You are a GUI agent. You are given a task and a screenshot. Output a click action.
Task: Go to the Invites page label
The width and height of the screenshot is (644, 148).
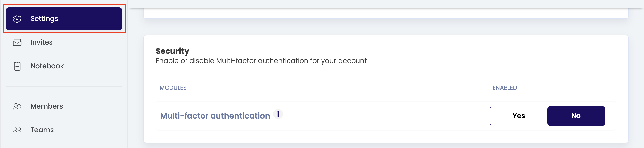(41, 42)
